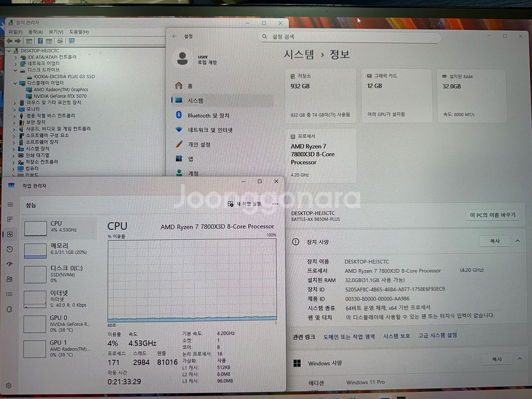
Task: Open Task Manager hamburger navigation menu
Action: [x=10, y=204]
